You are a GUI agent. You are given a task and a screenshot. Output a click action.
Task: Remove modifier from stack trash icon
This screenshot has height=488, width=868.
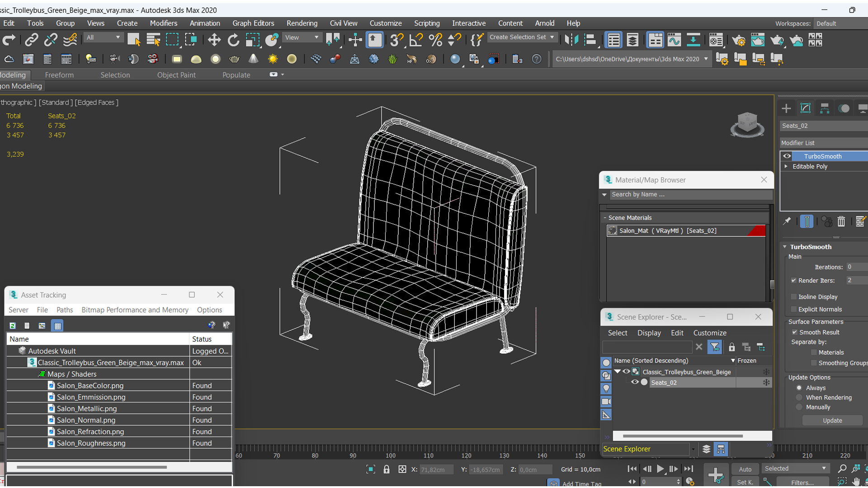pos(841,221)
